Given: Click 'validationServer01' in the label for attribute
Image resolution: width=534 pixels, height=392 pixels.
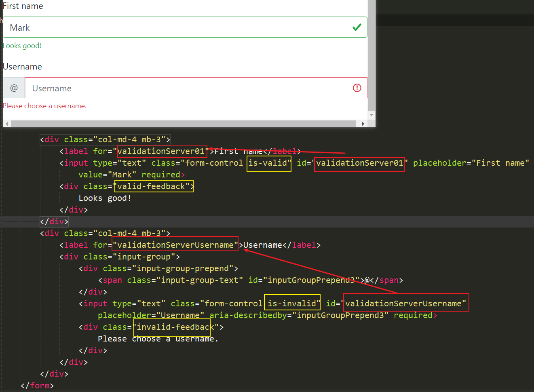Looking at the screenshot, I should point(161,151).
